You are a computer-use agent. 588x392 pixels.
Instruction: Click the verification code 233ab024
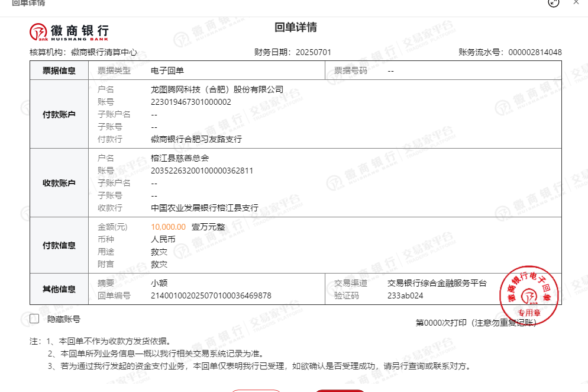coord(405,295)
